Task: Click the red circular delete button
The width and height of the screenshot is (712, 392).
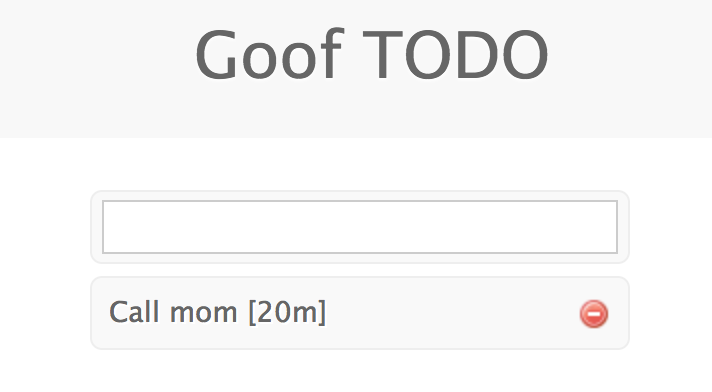Action: click(593, 313)
